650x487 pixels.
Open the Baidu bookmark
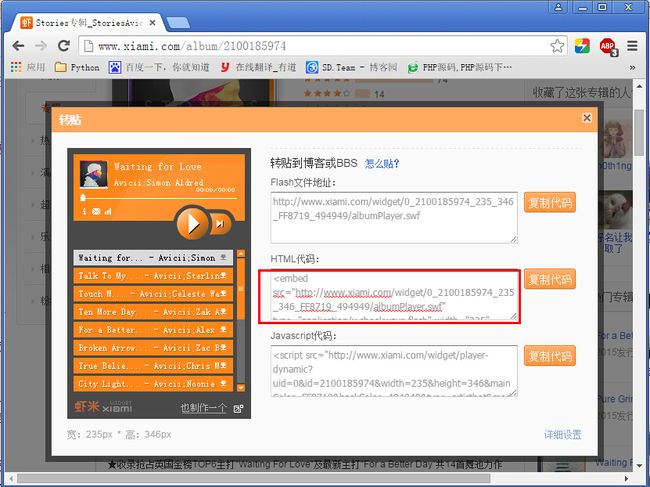coord(159,67)
